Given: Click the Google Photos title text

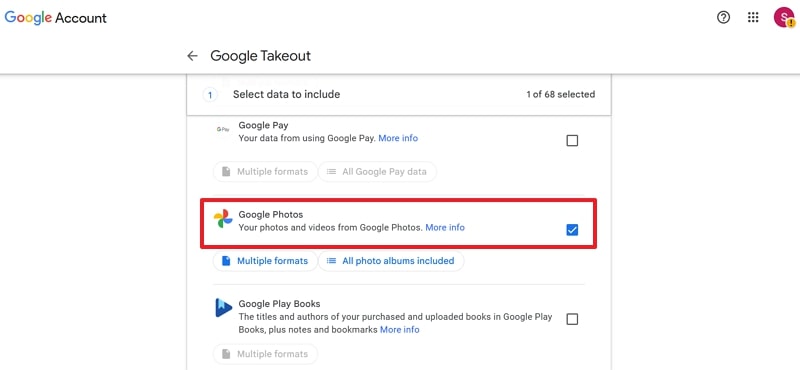Looking at the screenshot, I should coord(270,215).
